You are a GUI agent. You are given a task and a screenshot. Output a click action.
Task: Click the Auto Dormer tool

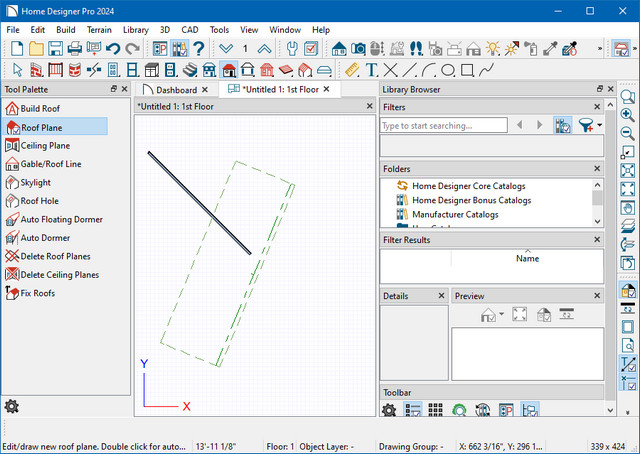pos(44,238)
